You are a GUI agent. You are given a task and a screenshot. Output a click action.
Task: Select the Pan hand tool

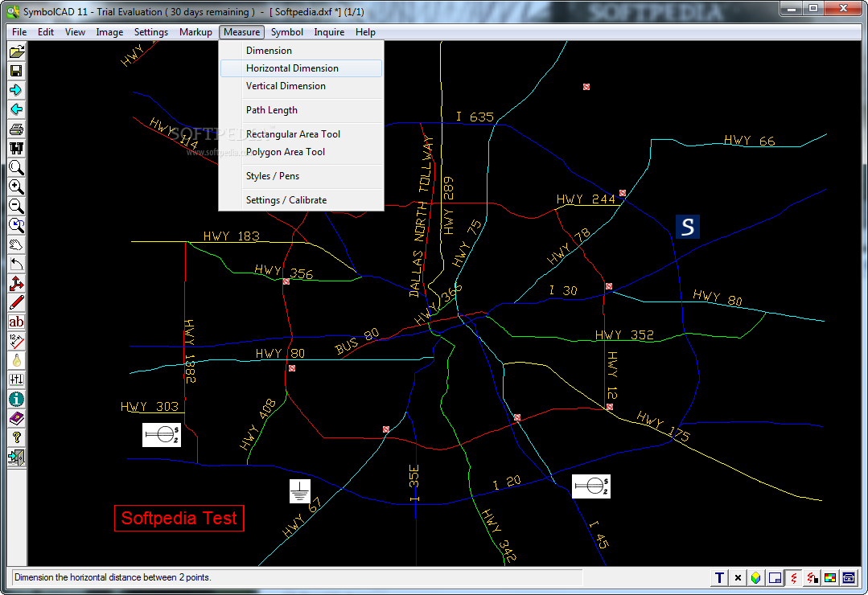(x=17, y=244)
